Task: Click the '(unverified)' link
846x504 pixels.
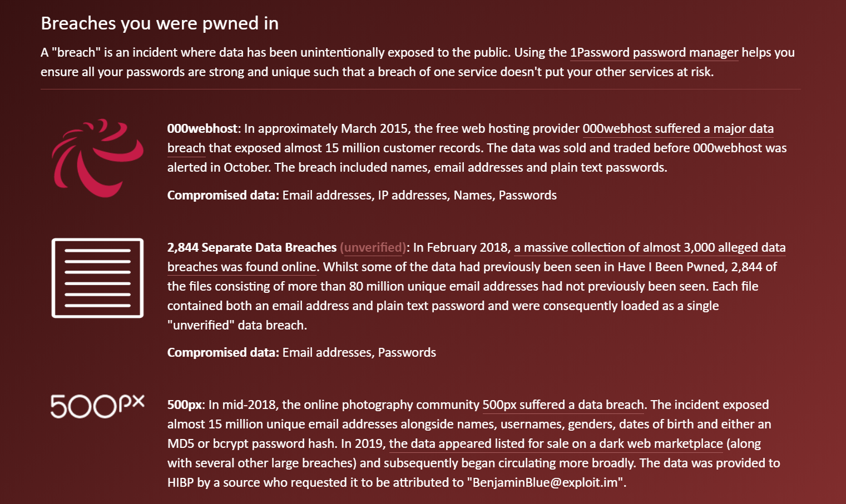Action: tap(373, 248)
